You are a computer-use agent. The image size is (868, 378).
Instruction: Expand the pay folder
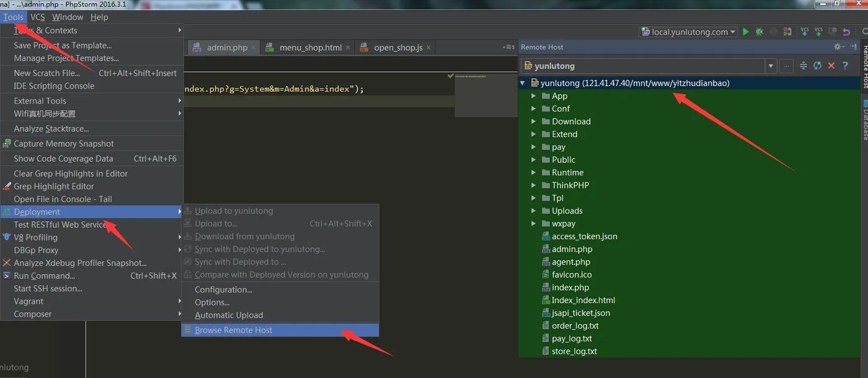tap(533, 147)
